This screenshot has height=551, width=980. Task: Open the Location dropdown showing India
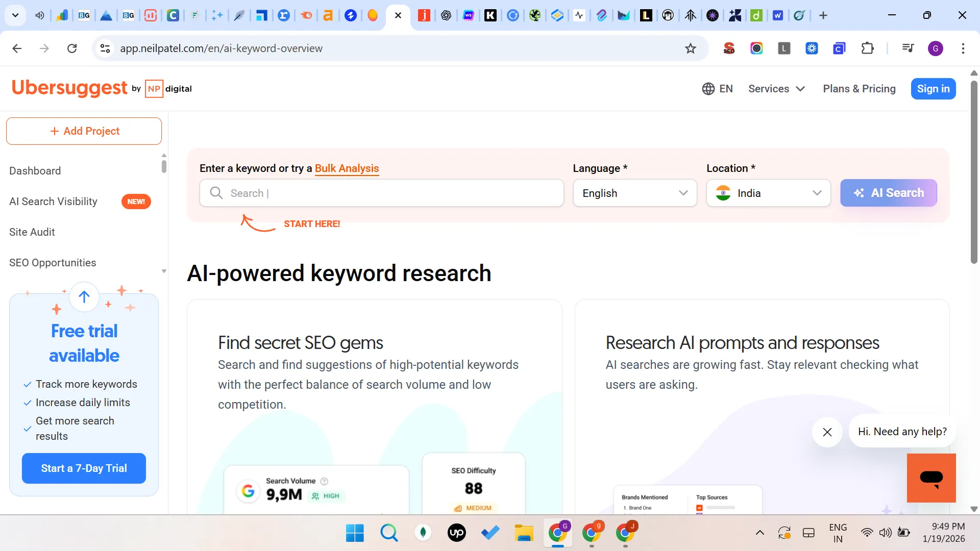(x=768, y=193)
